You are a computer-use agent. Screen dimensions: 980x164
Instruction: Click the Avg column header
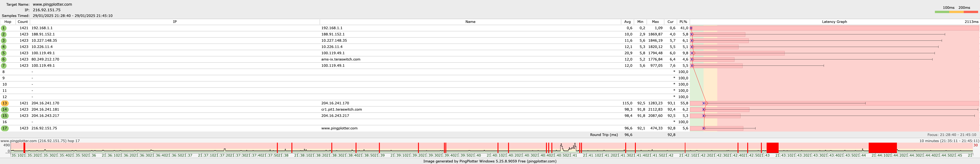627,22
